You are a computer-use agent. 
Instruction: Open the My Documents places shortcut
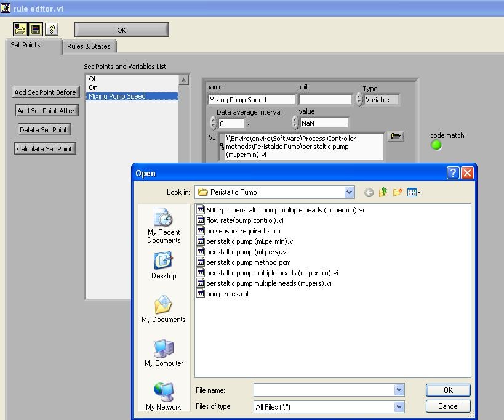(164, 309)
